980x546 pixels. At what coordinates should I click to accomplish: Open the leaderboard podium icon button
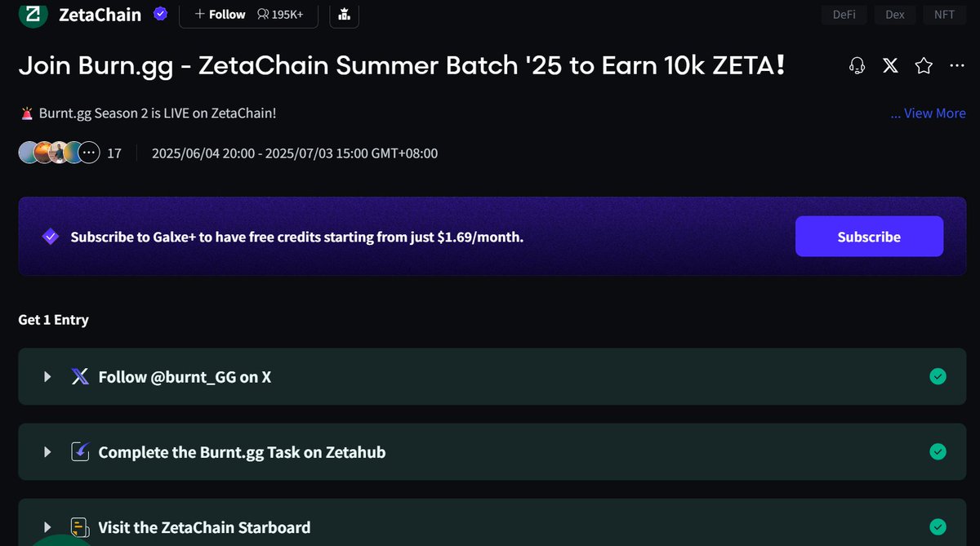point(344,14)
